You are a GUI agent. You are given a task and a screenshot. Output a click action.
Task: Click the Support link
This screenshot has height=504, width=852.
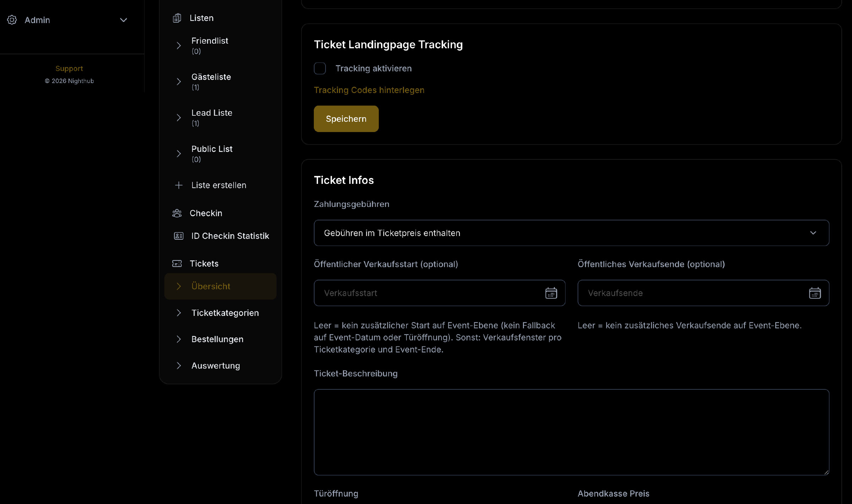click(x=69, y=68)
